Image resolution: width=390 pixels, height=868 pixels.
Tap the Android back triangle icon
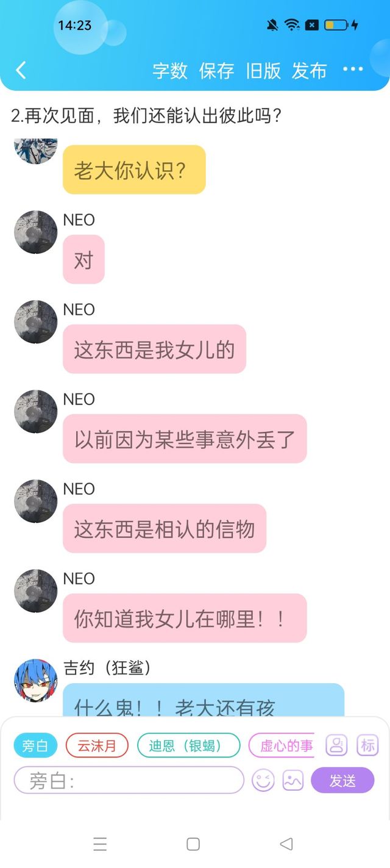(x=286, y=844)
